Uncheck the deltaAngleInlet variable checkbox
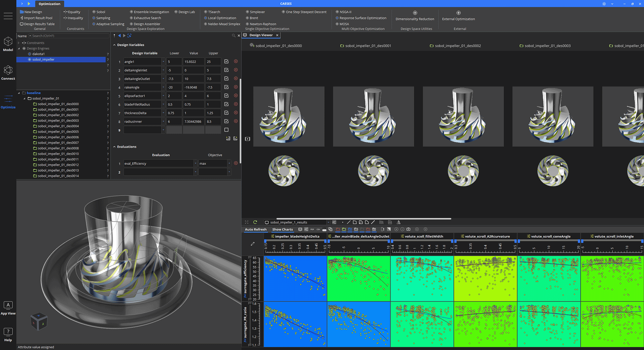644x350 pixels. tap(226, 70)
